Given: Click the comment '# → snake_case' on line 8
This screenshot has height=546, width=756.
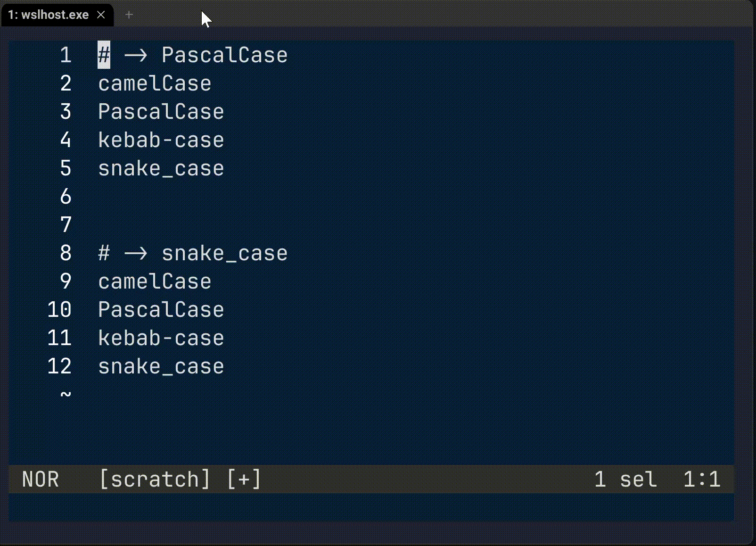Looking at the screenshot, I should coord(193,253).
